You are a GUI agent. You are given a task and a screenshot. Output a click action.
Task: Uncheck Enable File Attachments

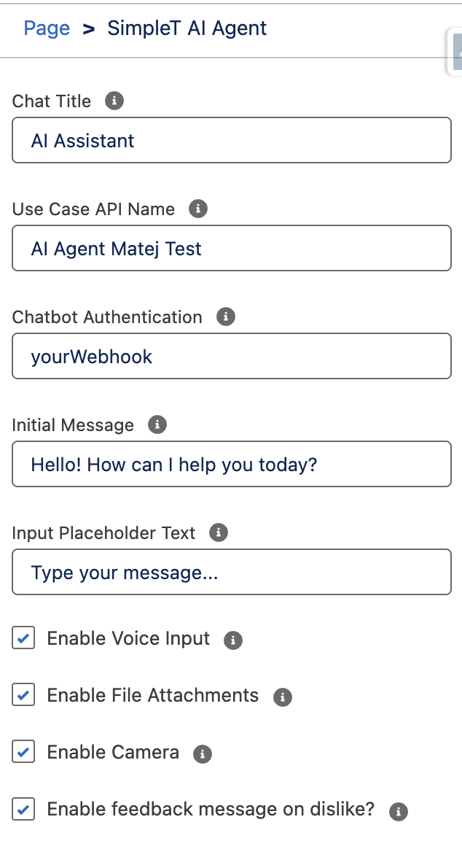coord(23,694)
